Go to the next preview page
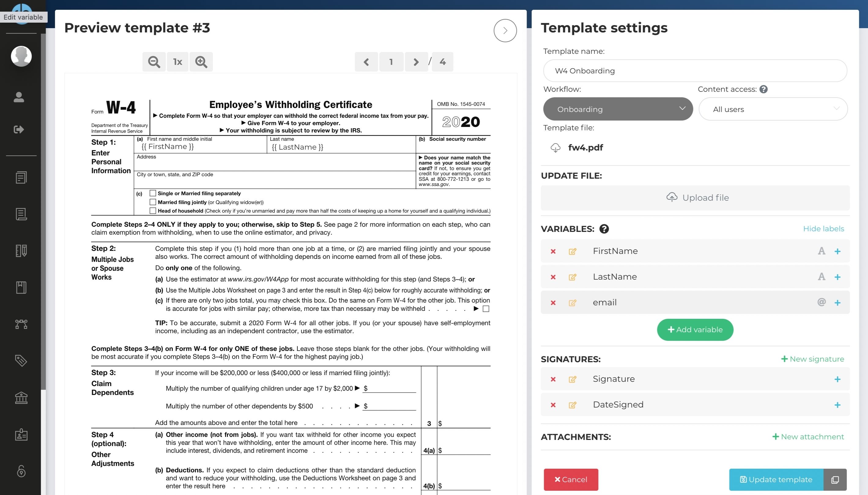This screenshot has width=868, height=495. (416, 62)
